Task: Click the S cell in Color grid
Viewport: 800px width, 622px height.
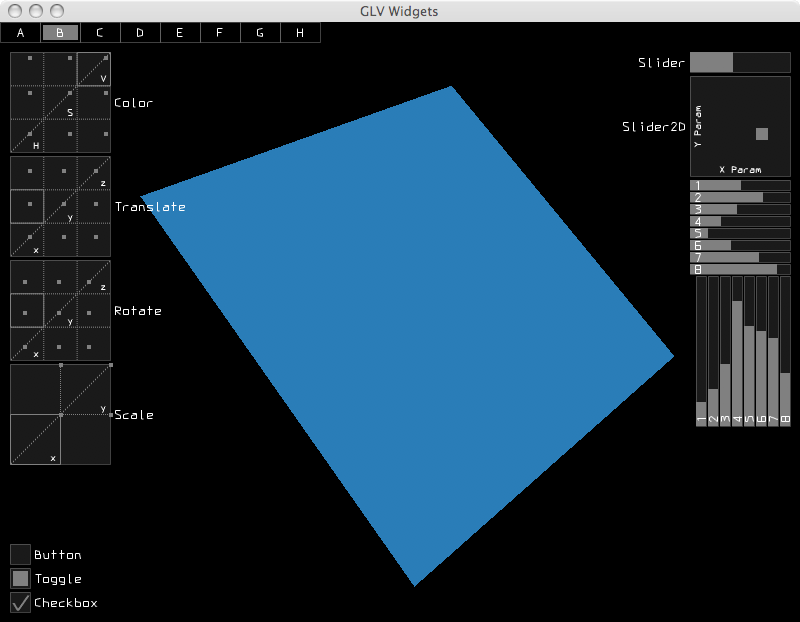Action: coord(60,103)
